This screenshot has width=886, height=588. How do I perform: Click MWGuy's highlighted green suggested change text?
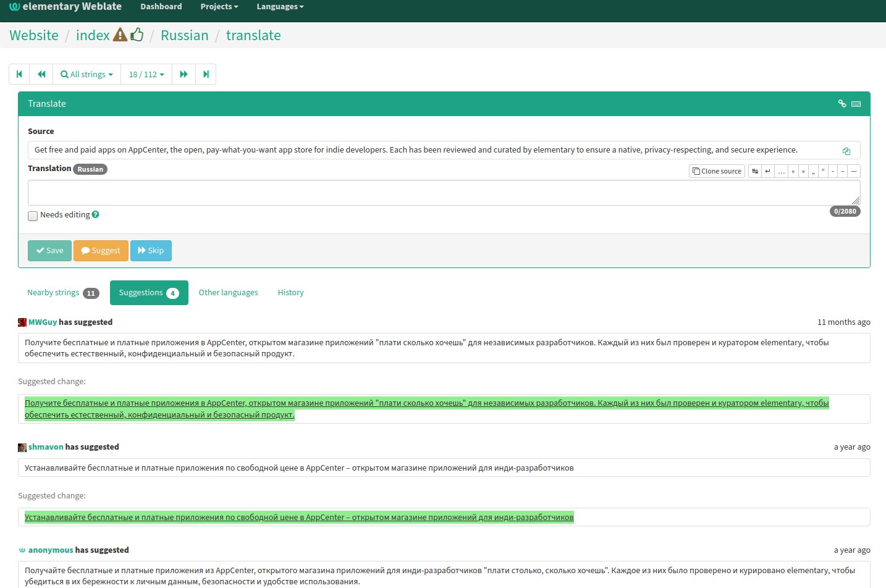426,409
